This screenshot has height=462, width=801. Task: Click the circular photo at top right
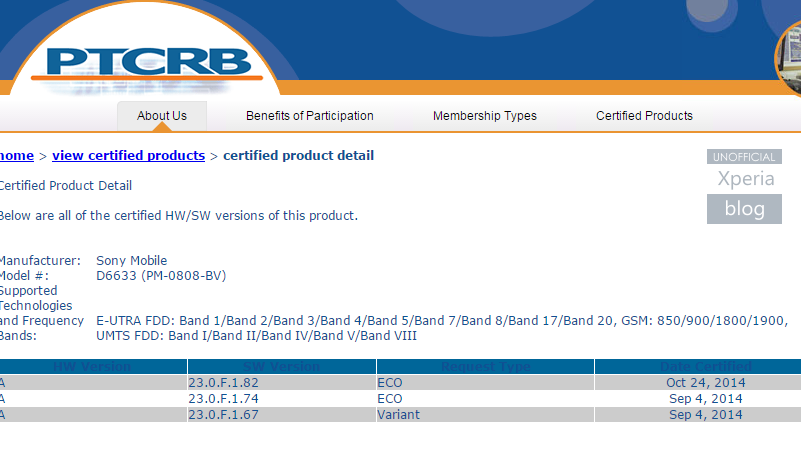(x=790, y=58)
